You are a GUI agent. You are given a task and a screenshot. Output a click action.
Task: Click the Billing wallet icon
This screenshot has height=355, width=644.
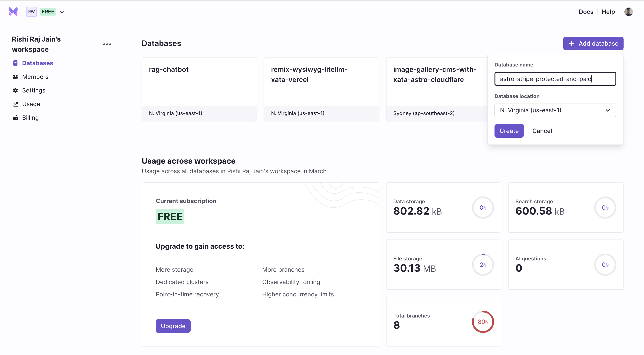click(x=15, y=118)
